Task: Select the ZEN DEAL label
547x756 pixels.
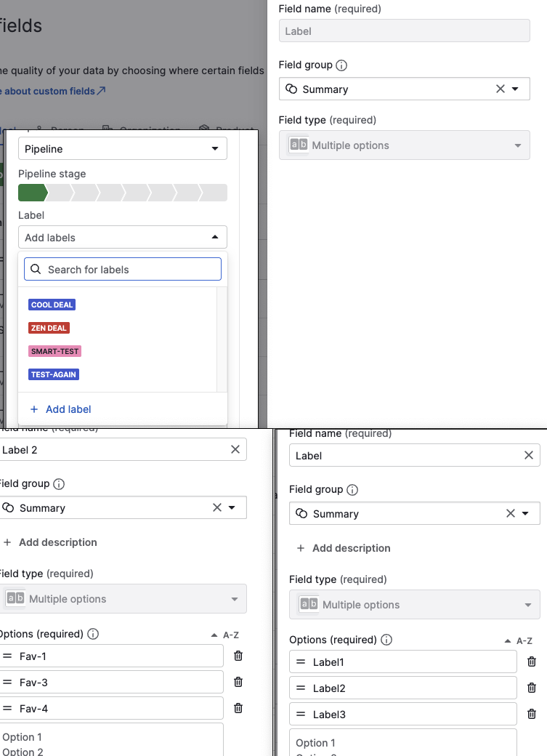Action: (x=49, y=328)
